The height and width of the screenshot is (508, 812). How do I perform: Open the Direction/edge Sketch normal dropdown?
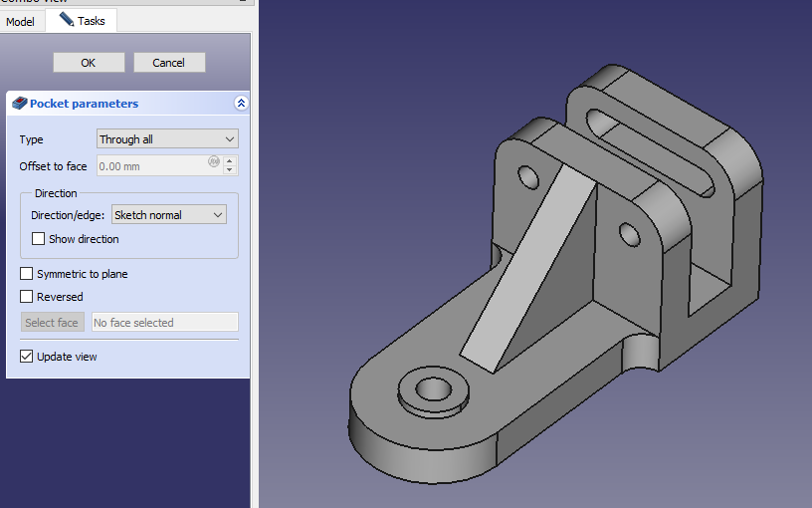(x=168, y=215)
